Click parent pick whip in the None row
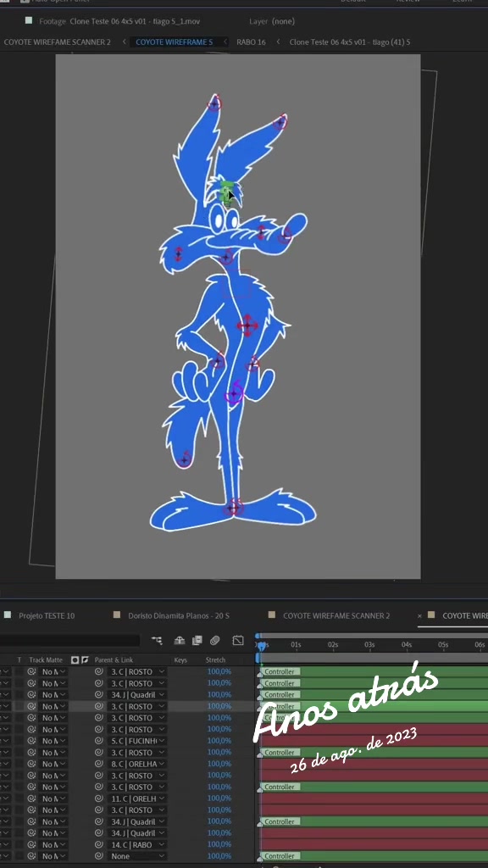The height and width of the screenshot is (868, 488). (x=99, y=856)
